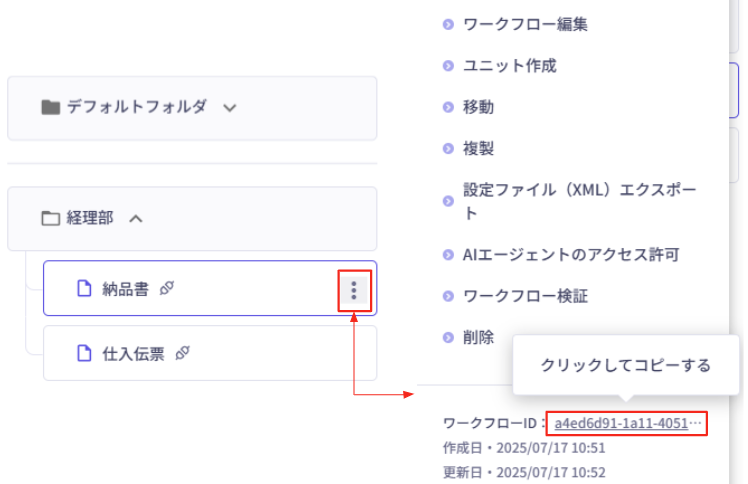748x484 pixels.
Task: Select ユニット作成 from the menu
Action: (x=509, y=66)
